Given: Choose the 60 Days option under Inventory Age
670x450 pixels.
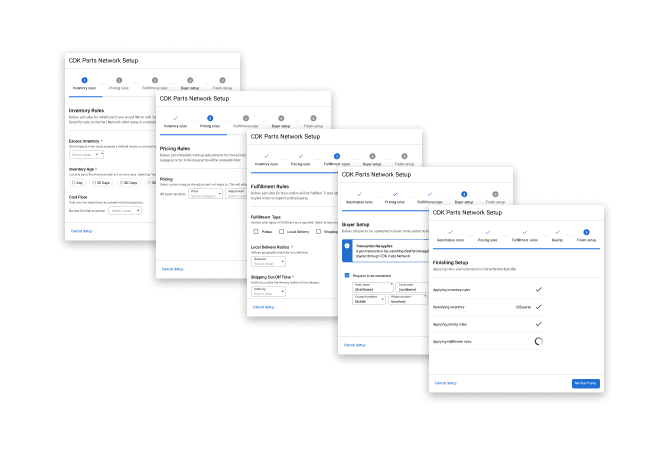Looking at the screenshot, I should (129, 182).
